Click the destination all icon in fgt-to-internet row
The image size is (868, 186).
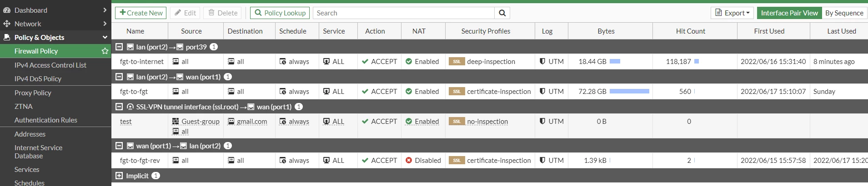click(231, 61)
